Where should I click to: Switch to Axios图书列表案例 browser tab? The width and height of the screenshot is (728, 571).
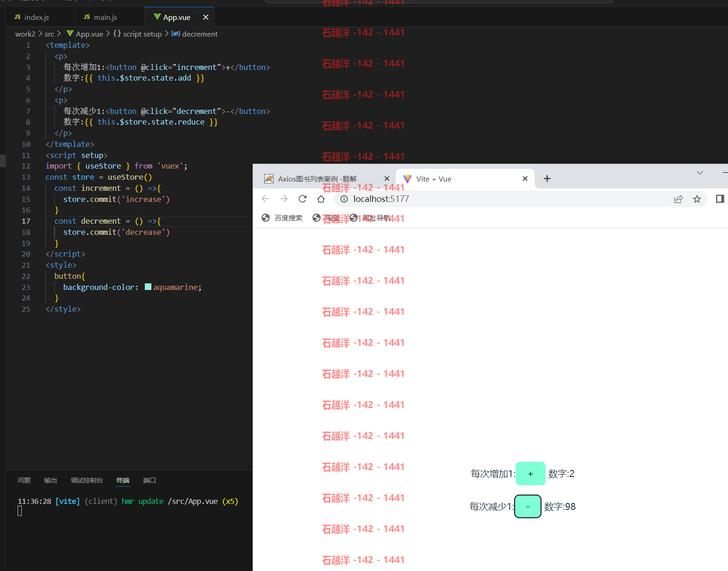point(317,179)
